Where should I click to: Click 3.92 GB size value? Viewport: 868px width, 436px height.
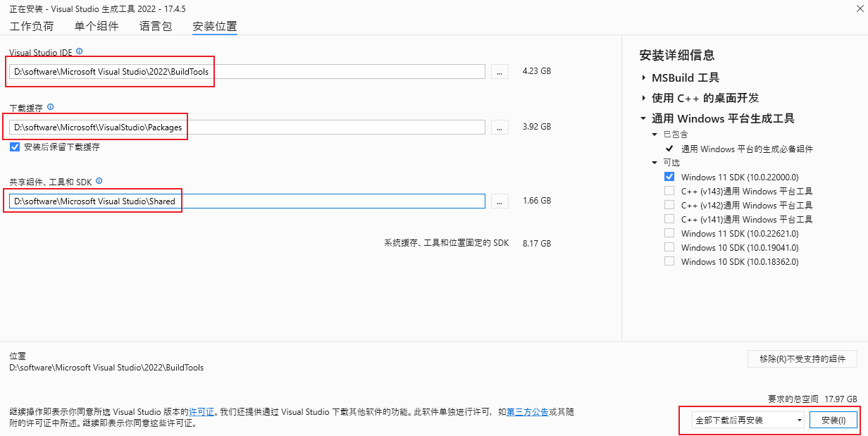537,127
